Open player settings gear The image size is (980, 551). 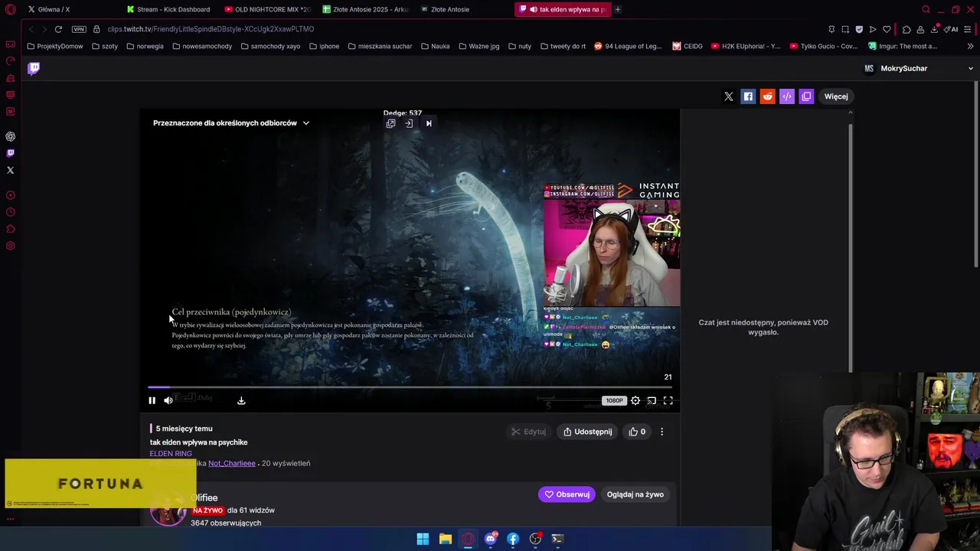point(635,400)
